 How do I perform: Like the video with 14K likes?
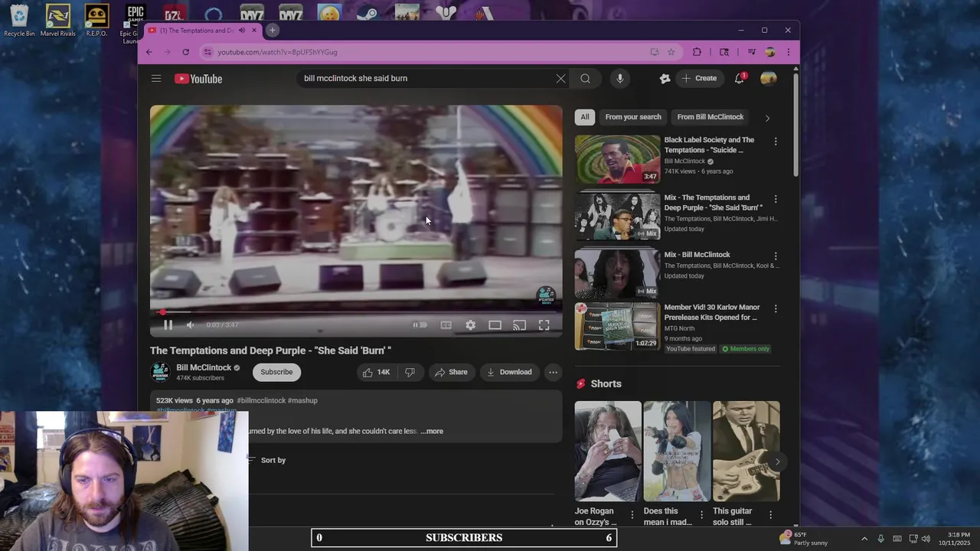coord(376,372)
